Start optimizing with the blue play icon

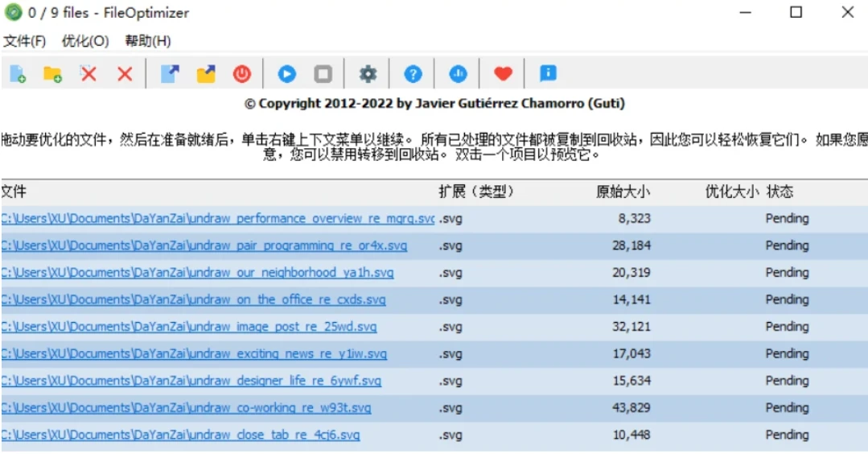point(287,74)
